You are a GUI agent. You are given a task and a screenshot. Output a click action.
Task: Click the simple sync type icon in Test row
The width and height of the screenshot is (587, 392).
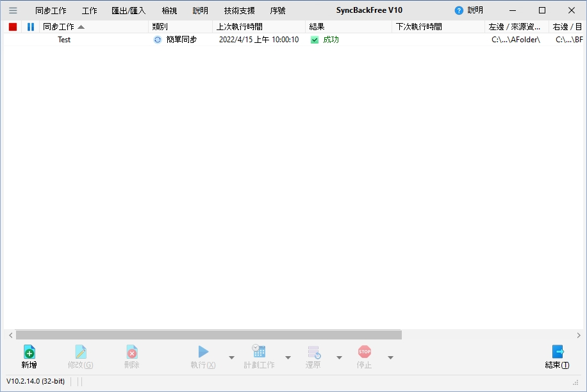click(x=158, y=40)
